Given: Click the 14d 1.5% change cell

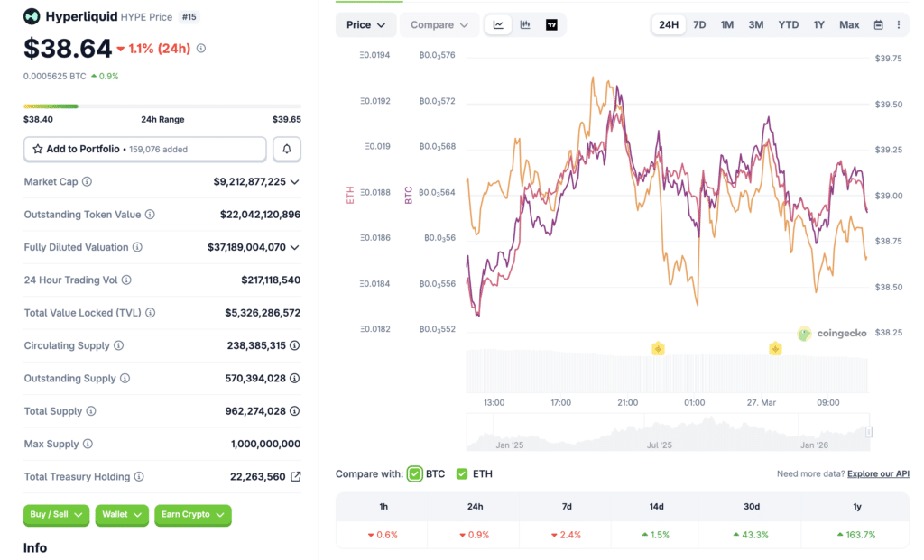Looking at the screenshot, I should point(656,535).
